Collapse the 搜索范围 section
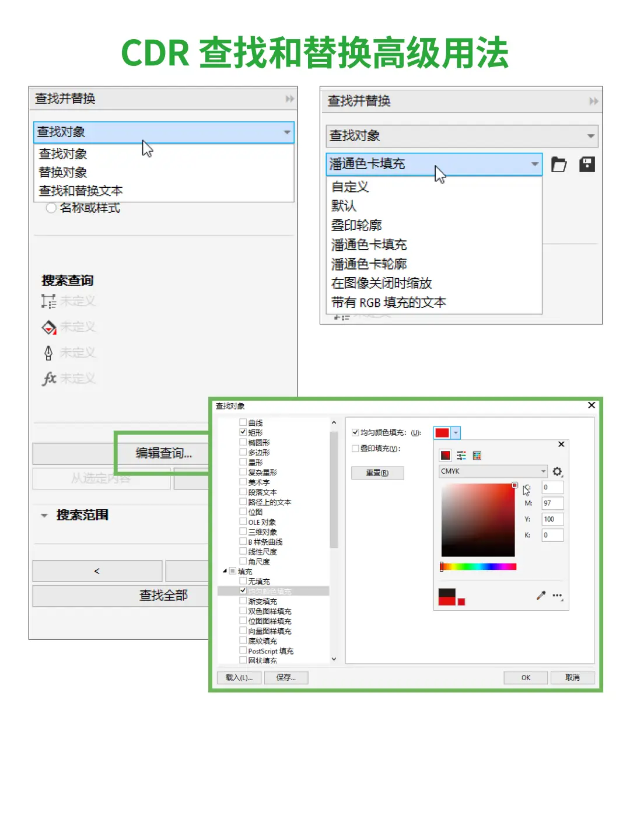The image size is (630, 840). (x=44, y=514)
